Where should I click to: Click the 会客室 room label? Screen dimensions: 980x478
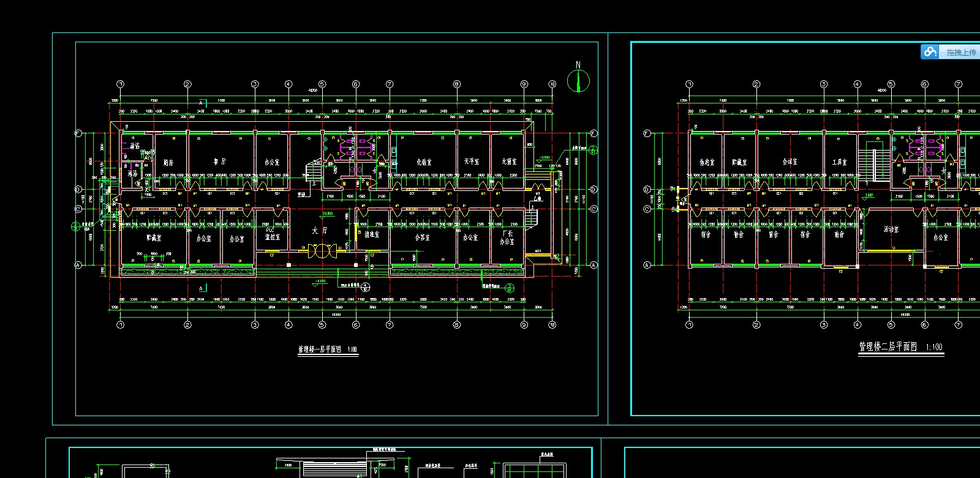(422, 237)
